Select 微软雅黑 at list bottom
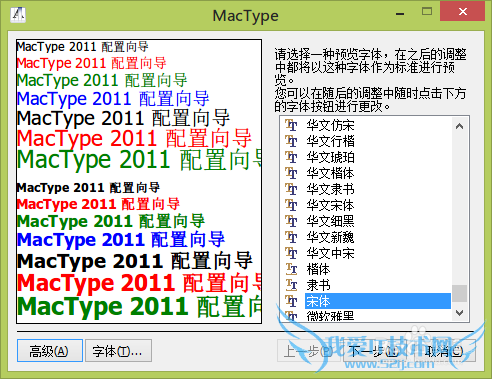 [x=330, y=316]
